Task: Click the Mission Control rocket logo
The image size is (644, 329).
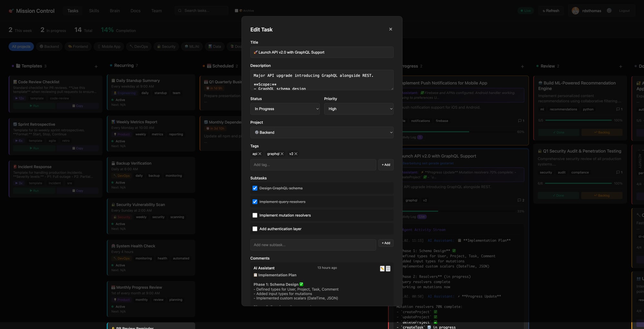Action: coord(11,11)
